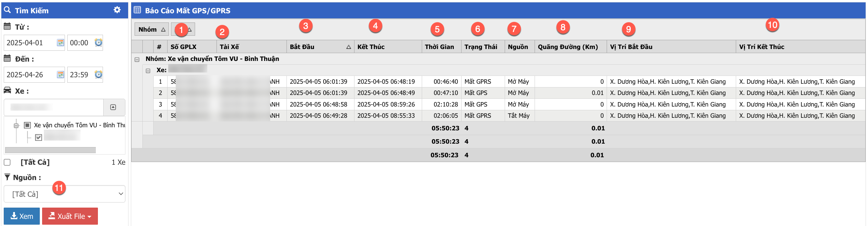Sort by Nhóm grouping chip

tap(152, 30)
